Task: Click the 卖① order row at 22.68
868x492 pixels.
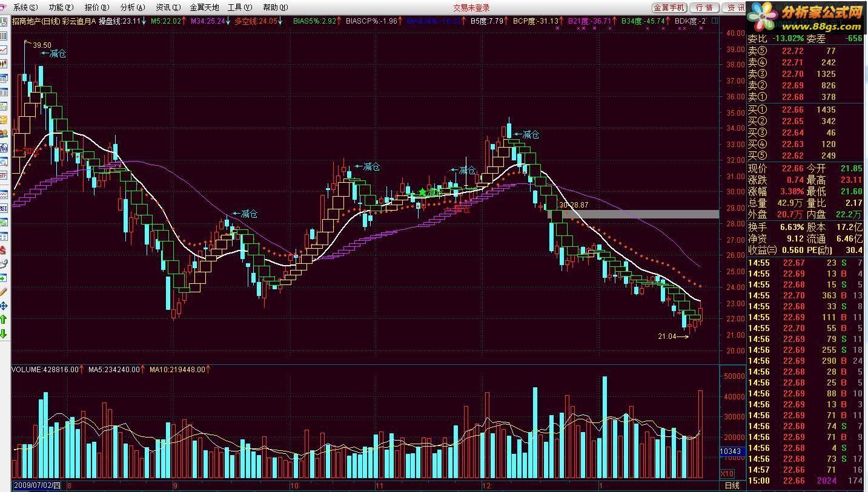Action: click(x=805, y=97)
